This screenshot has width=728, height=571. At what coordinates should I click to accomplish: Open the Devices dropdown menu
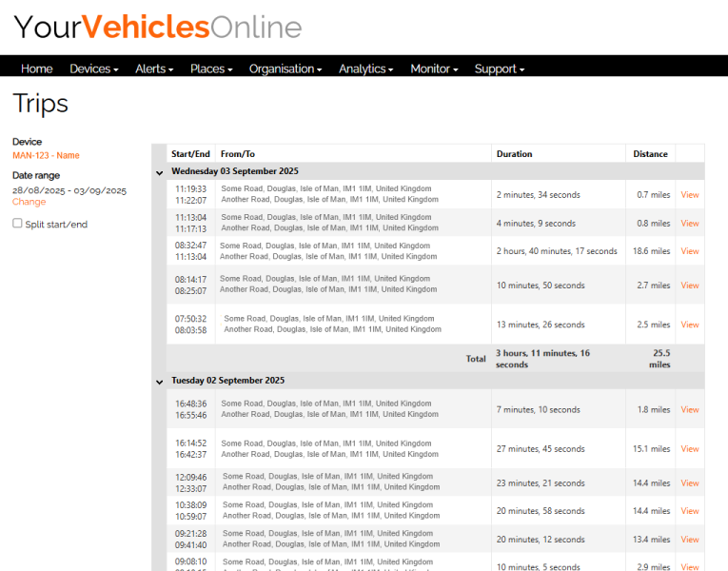[x=93, y=69]
